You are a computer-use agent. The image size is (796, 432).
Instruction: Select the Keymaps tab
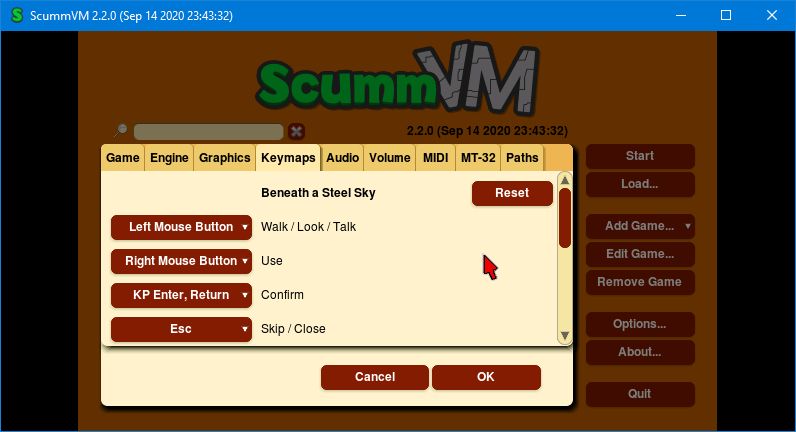tap(288, 158)
